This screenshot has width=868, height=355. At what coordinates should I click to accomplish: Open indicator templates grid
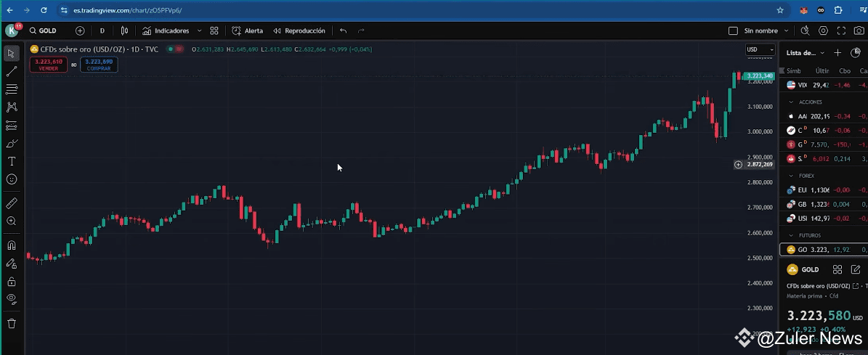click(214, 31)
